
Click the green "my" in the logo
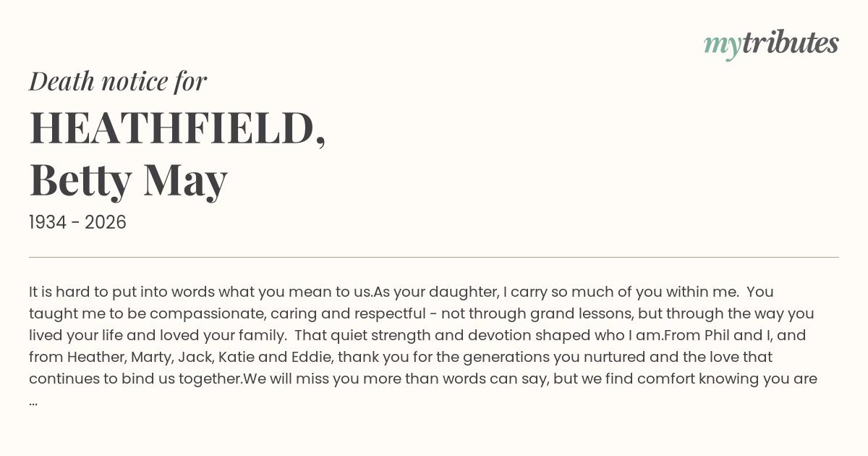point(722,48)
